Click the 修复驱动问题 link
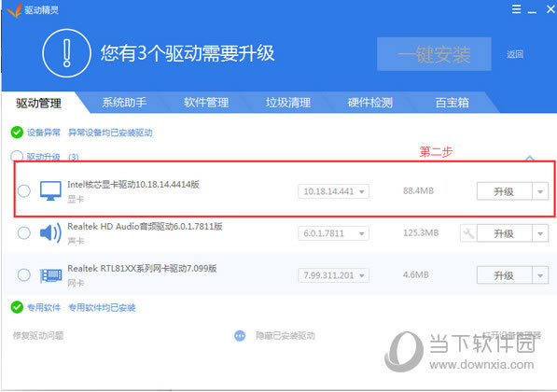Screen dimensions: 557x392 pos(38,335)
